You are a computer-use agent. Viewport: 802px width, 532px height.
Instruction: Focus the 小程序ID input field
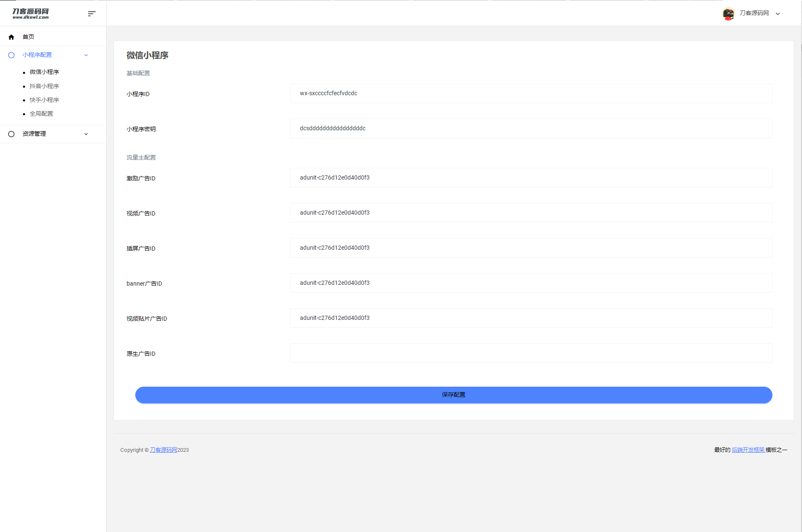531,94
